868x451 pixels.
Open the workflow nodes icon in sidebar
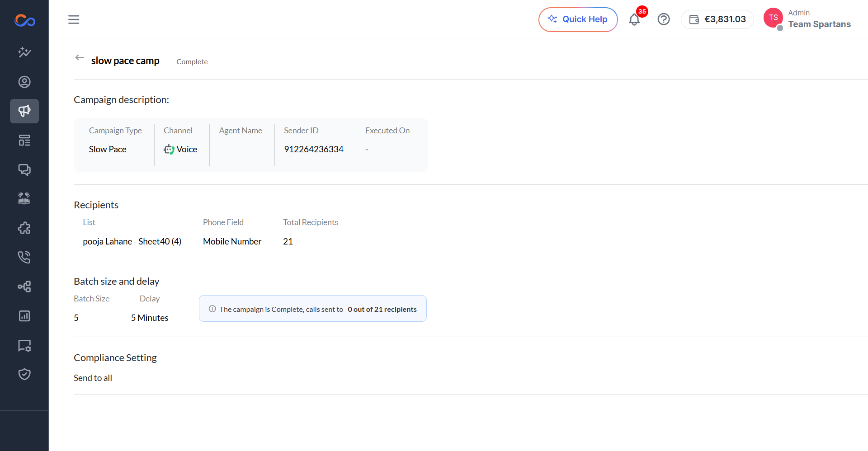(24, 287)
